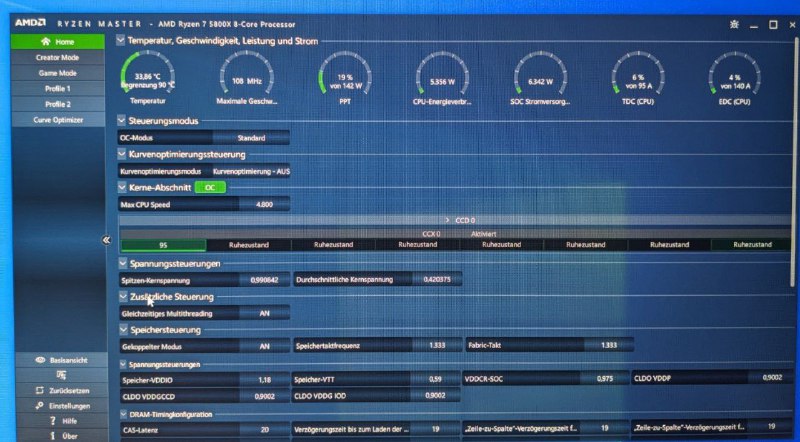
Task: Click the OC-Modus Standard value
Action: tap(251, 138)
